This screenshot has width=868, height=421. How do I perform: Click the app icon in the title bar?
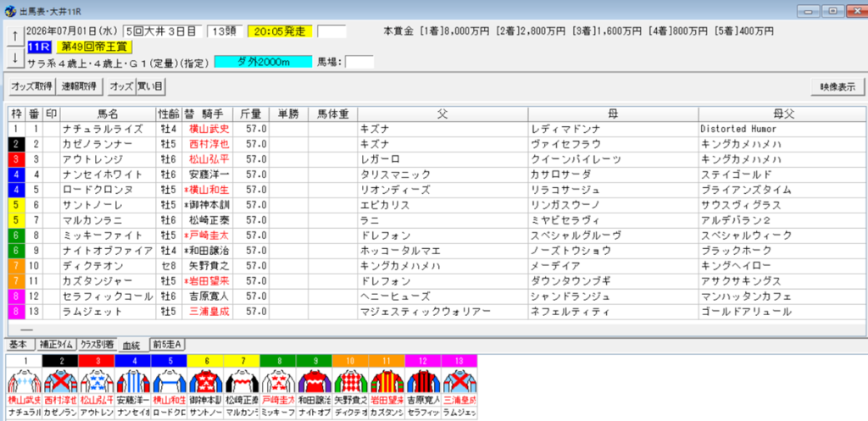[x=9, y=10]
